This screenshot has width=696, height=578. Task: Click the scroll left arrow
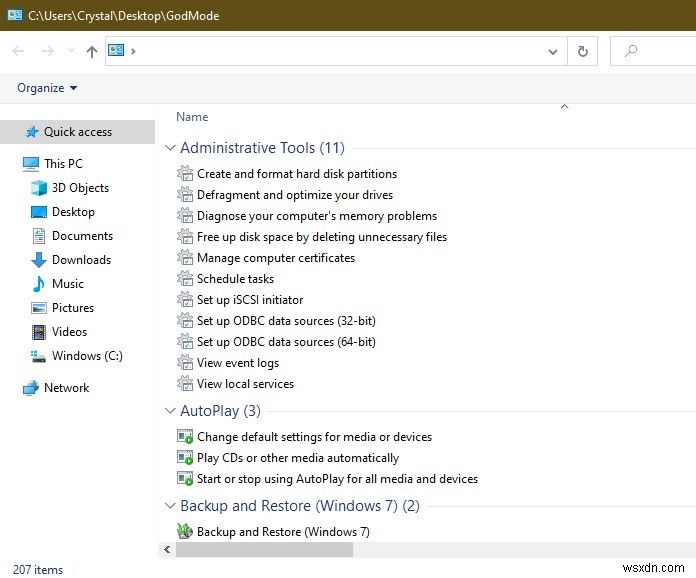click(167, 550)
